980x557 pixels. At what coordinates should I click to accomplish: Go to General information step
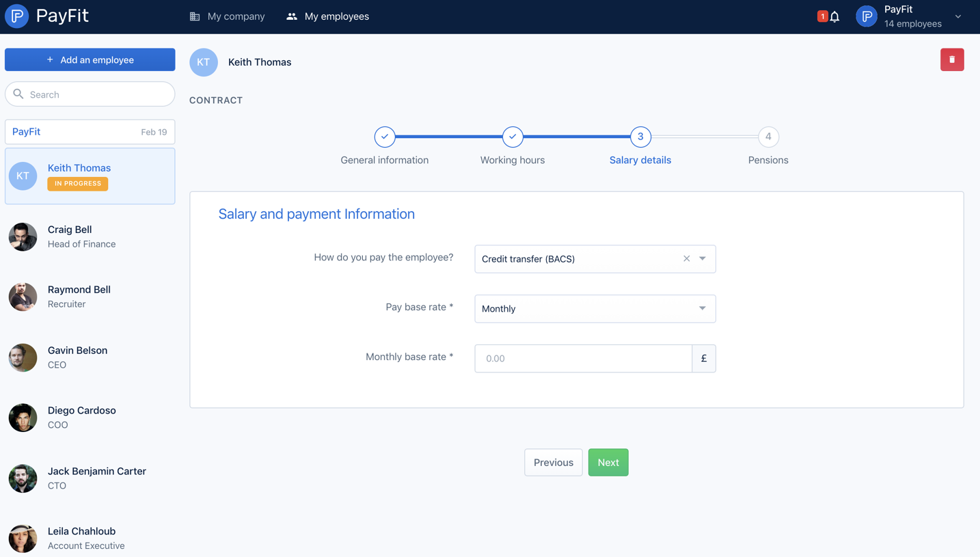385,146
